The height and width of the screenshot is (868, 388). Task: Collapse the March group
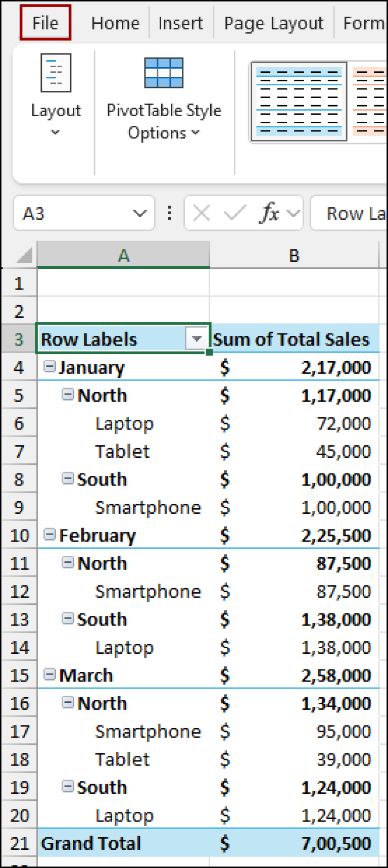click(49, 674)
